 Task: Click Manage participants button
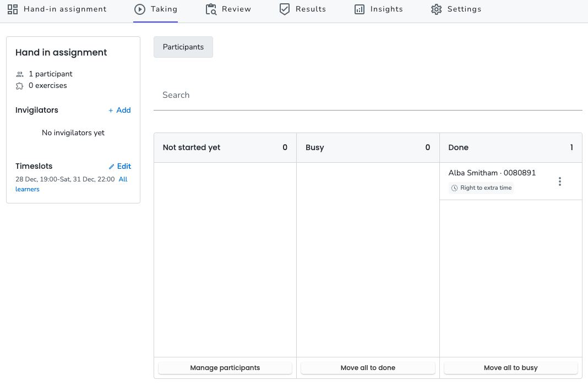[225, 368]
